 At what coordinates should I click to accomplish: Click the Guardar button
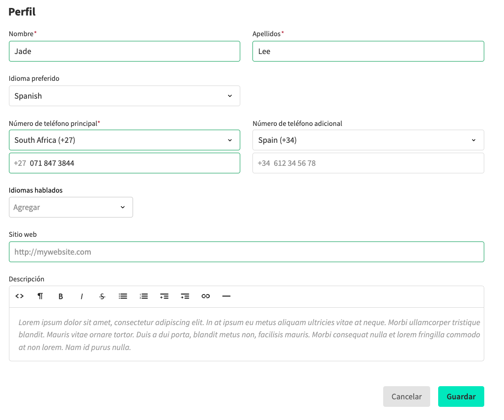461,397
